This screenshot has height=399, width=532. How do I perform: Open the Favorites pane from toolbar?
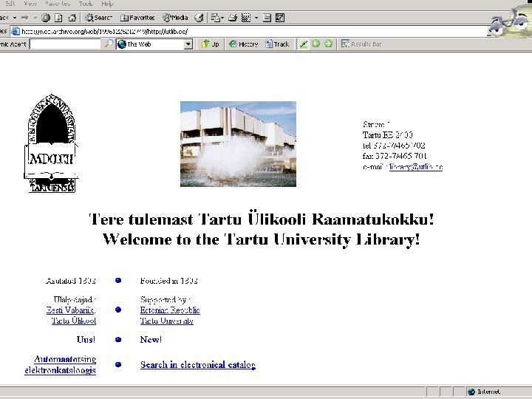(x=137, y=18)
